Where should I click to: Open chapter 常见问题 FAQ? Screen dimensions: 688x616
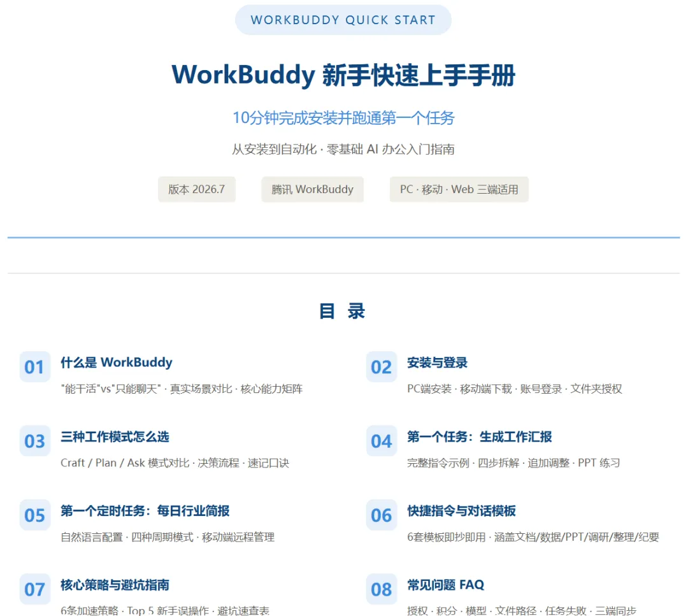point(445,585)
